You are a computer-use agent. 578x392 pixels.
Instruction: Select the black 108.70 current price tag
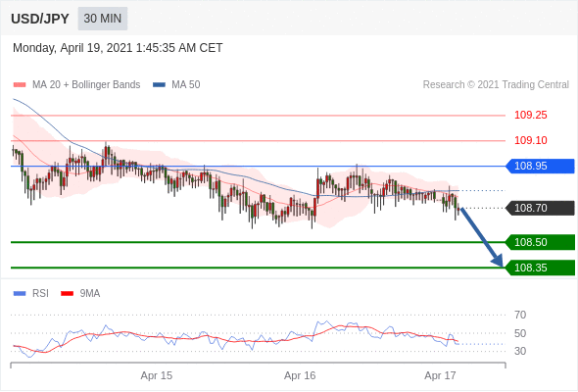pos(540,208)
